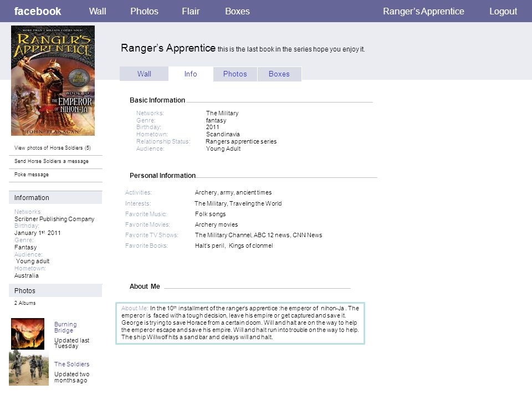This screenshot has height=399, width=532.
Task: Click 'Updated two months ago' under The Soldiers
Action: pyautogui.click(x=72, y=377)
